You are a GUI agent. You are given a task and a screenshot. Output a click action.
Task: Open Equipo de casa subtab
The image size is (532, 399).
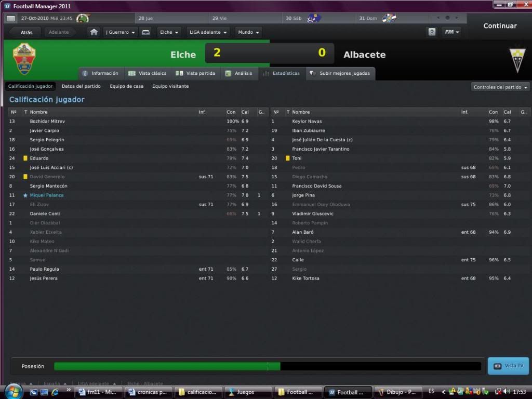click(127, 86)
